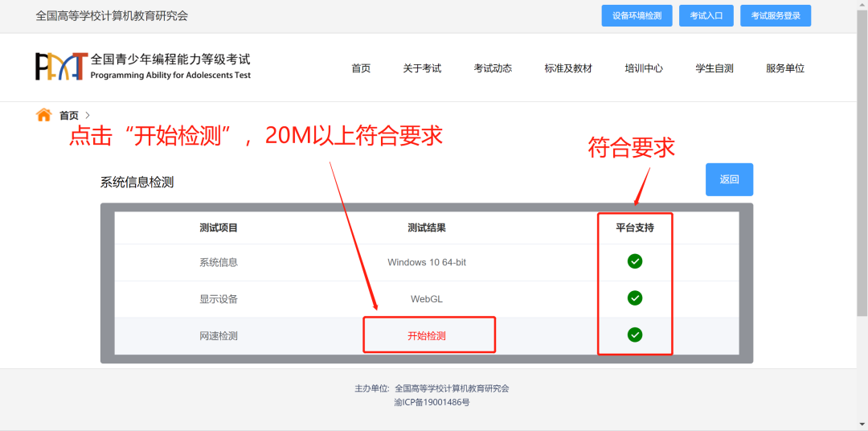
Task: Select 学生自测 in navigation
Action: (x=714, y=68)
